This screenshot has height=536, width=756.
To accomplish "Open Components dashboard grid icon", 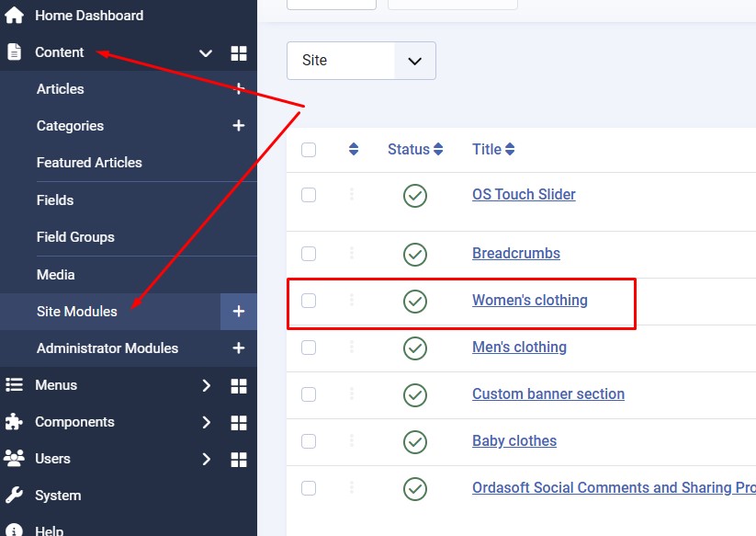I will pyautogui.click(x=239, y=422).
